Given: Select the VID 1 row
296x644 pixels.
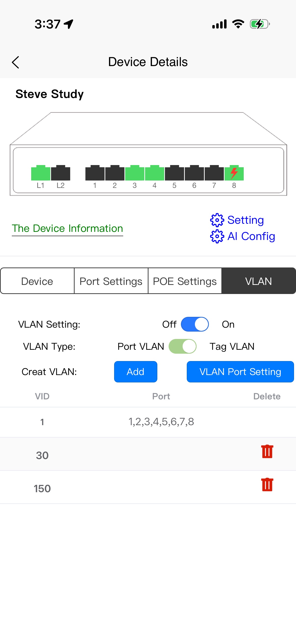Looking at the screenshot, I should pyautogui.click(x=148, y=422).
